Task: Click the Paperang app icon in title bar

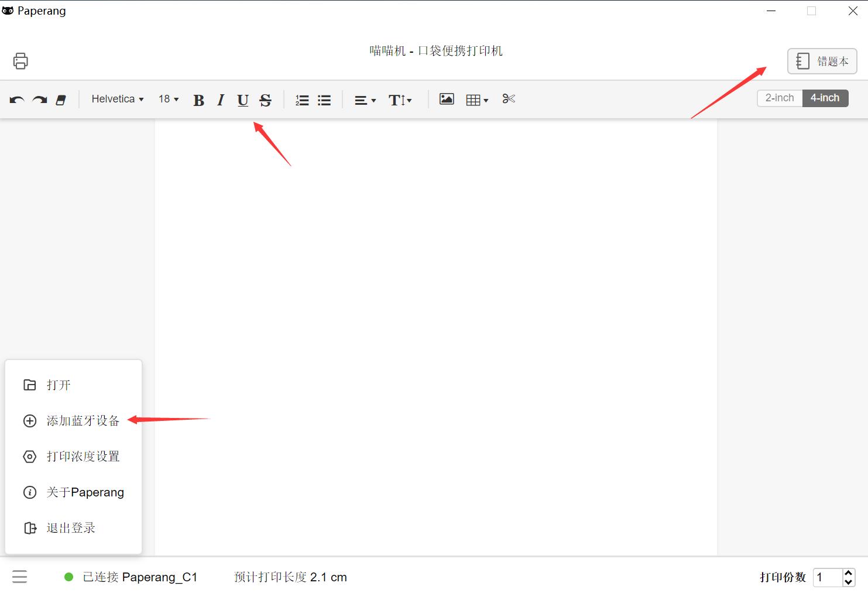Action: pyautogui.click(x=8, y=11)
